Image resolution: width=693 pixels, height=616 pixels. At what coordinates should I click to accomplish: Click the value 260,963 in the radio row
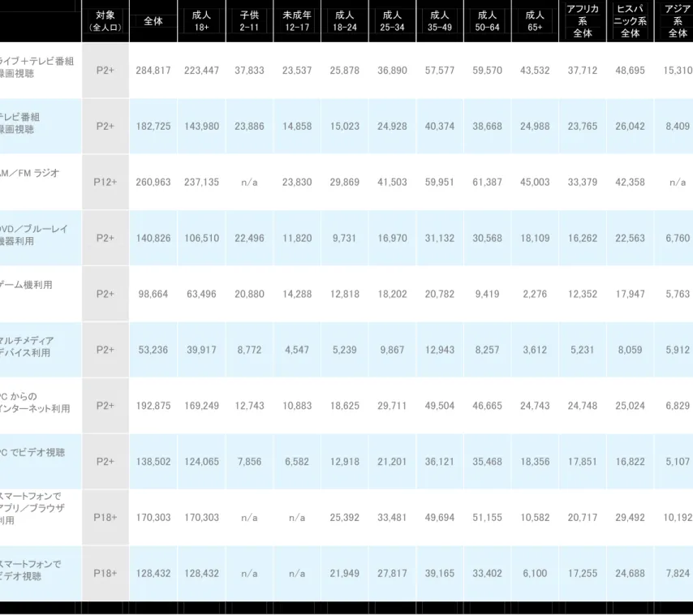(153, 182)
